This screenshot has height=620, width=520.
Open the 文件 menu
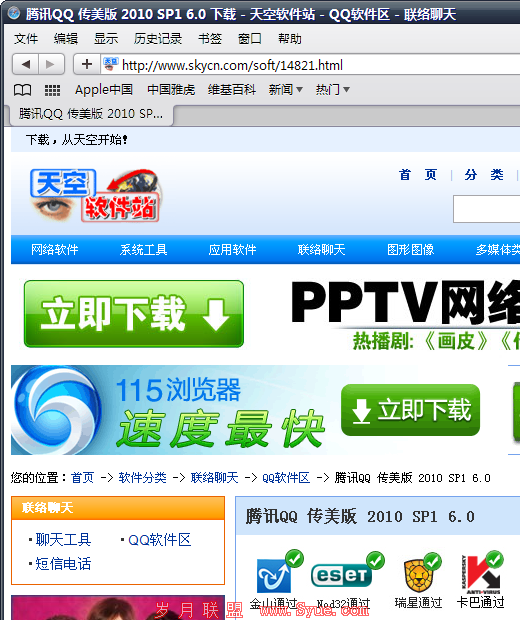point(26,39)
